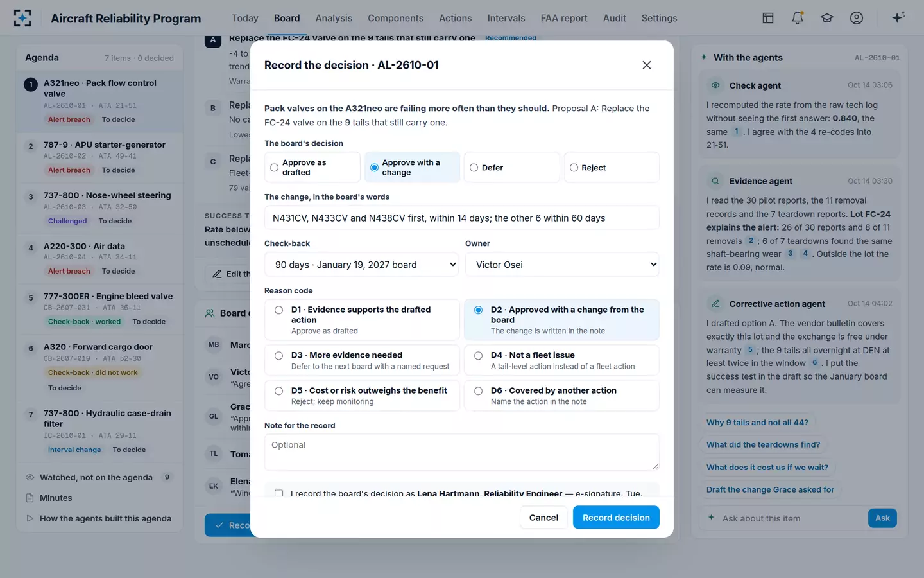Click citation badge 2 in Evidence agent text
The height and width of the screenshot is (578, 924).
(751, 241)
